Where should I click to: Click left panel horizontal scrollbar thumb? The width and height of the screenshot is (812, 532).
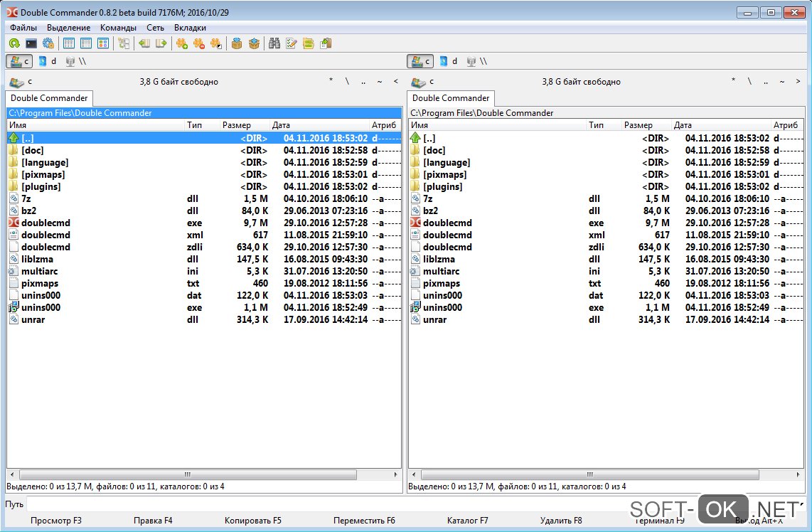pyautogui.click(x=188, y=474)
